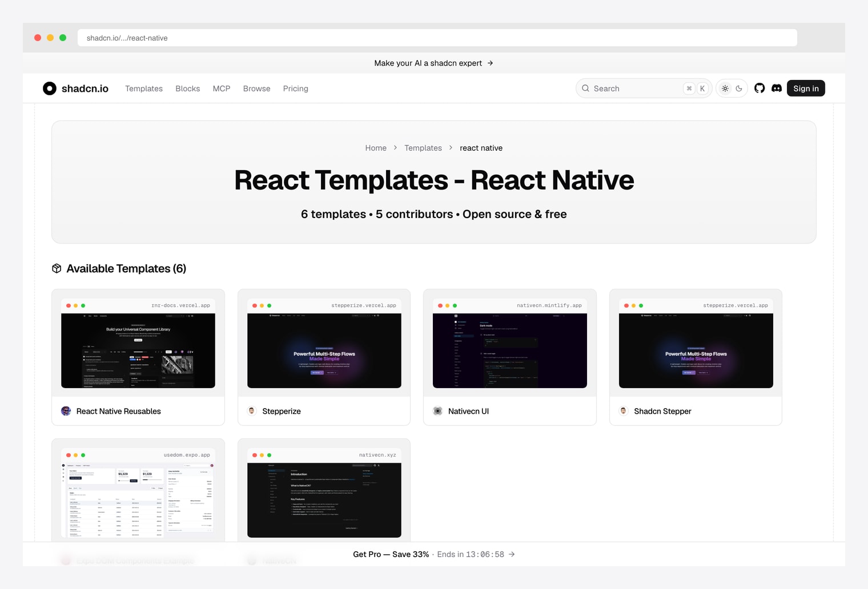
Task: Click Shadcn Stepper author avatar
Action: tap(624, 411)
